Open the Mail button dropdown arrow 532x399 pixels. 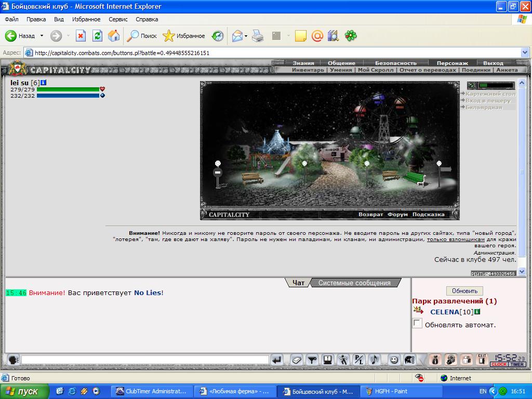click(x=246, y=36)
